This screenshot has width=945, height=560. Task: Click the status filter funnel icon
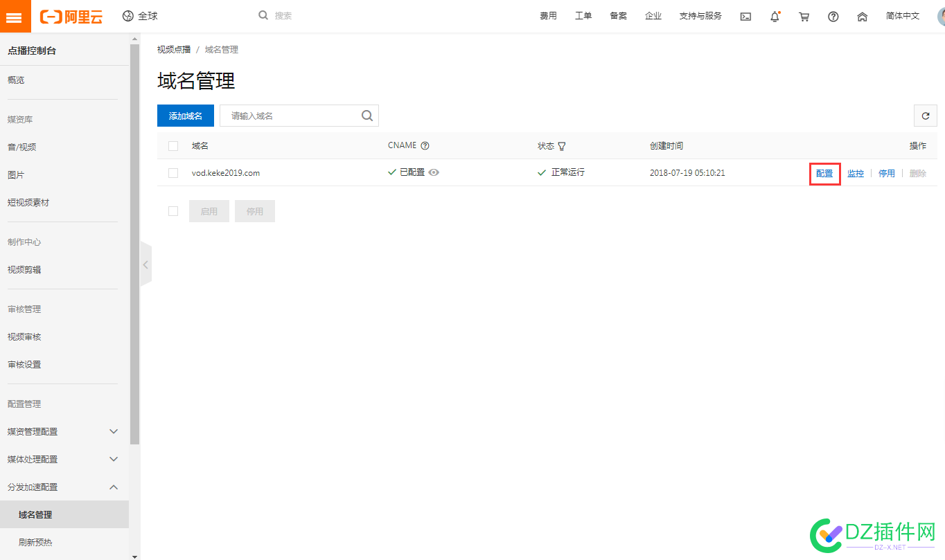pyautogui.click(x=562, y=146)
